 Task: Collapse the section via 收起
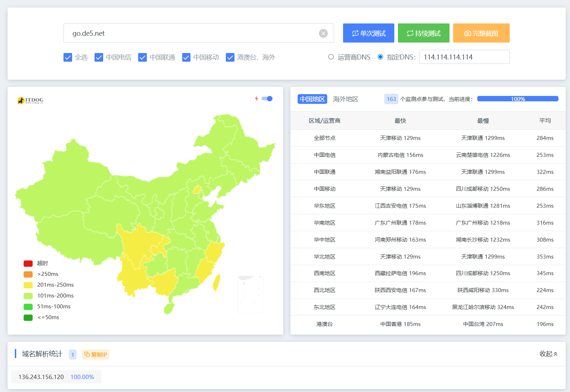click(x=548, y=354)
